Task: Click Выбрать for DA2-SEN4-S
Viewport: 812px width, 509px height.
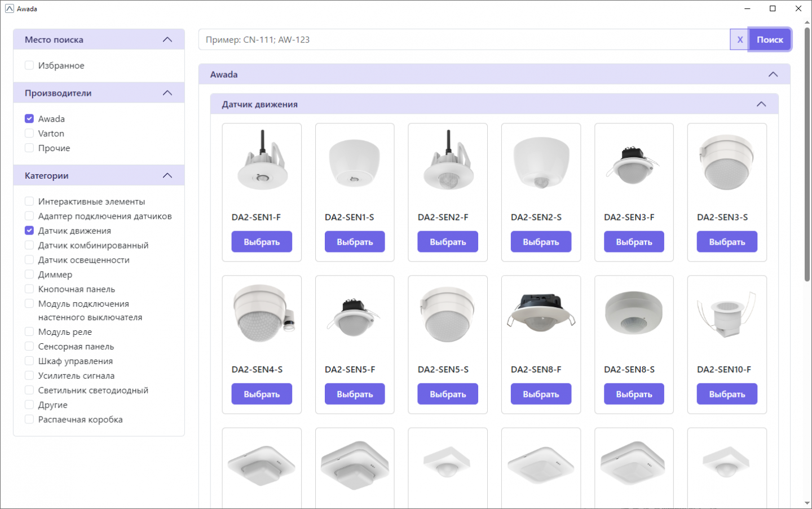Action: click(x=262, y=394)
